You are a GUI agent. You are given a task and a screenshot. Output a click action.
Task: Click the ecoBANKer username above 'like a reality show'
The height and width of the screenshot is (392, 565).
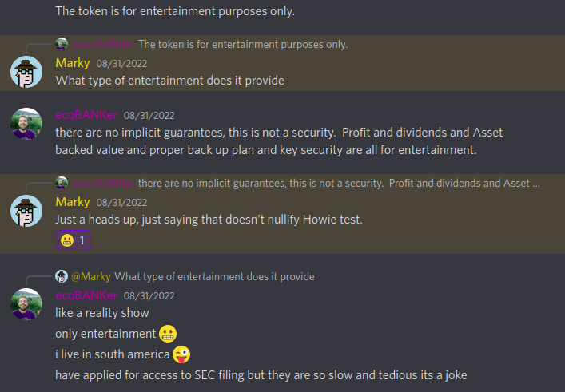click(x=86, y=295)
